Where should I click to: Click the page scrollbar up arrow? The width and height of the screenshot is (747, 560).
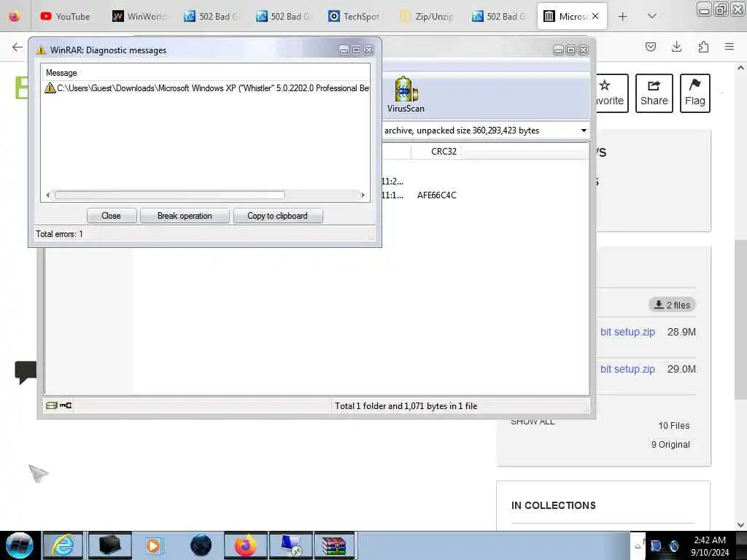740,68
